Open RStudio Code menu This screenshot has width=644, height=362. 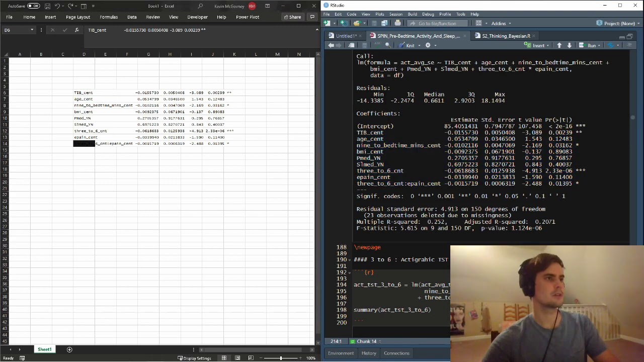(x=352, y=14)
